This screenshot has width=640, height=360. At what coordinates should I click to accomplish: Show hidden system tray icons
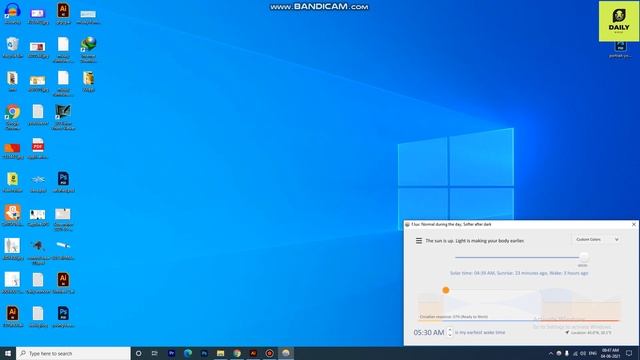(551, 353)
